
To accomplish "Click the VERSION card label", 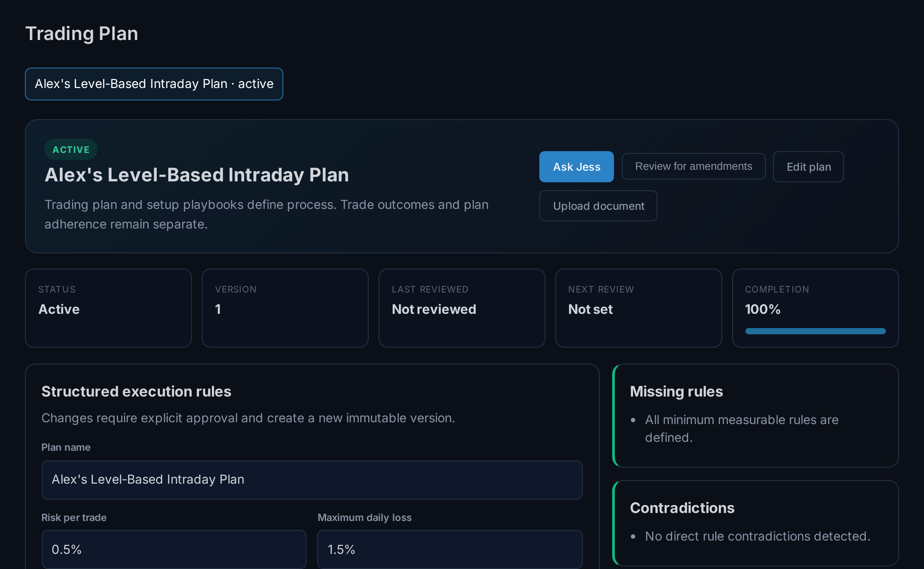I will (236, 289).
